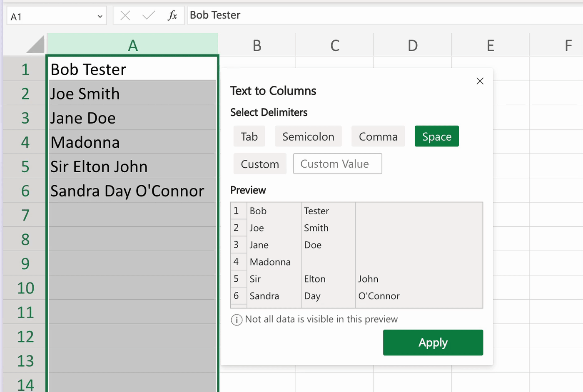
Task: Select column B header
Action: click(257, 45)
